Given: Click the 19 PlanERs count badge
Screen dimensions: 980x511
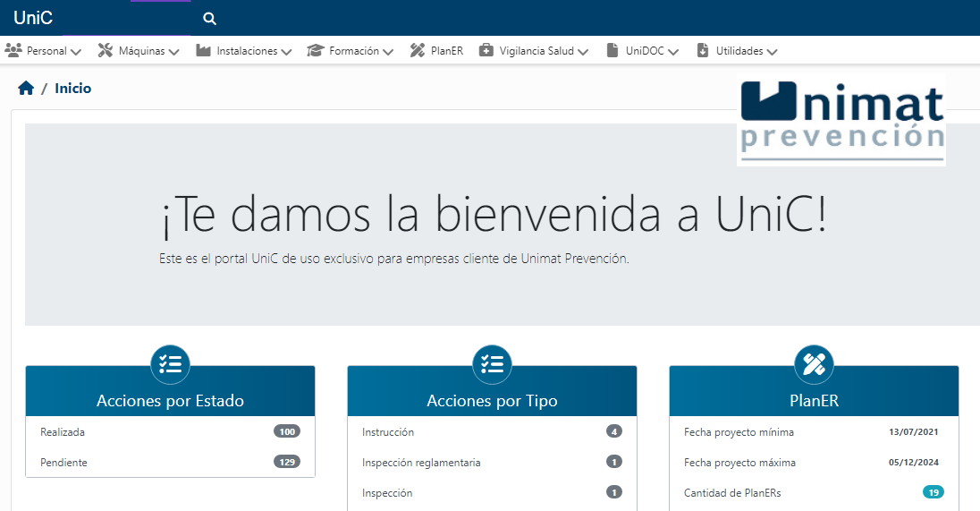Looking at the screenshot, I should click(x=934, y=493).
